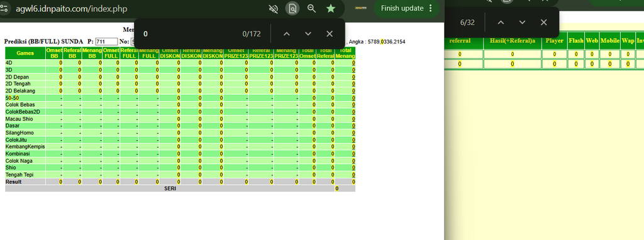Select the Kombinasi row label
Viewport: 644px width, 240px height.
pos(17,154)
